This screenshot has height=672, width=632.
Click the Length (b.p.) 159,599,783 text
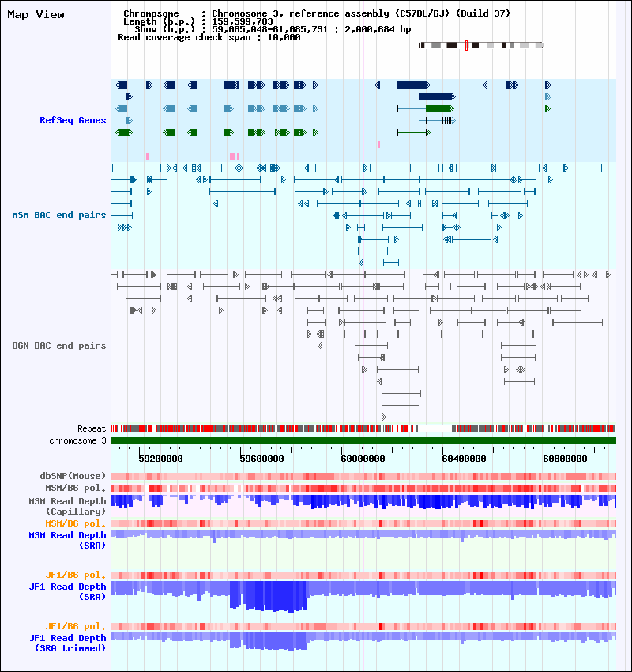click(197, 21)
